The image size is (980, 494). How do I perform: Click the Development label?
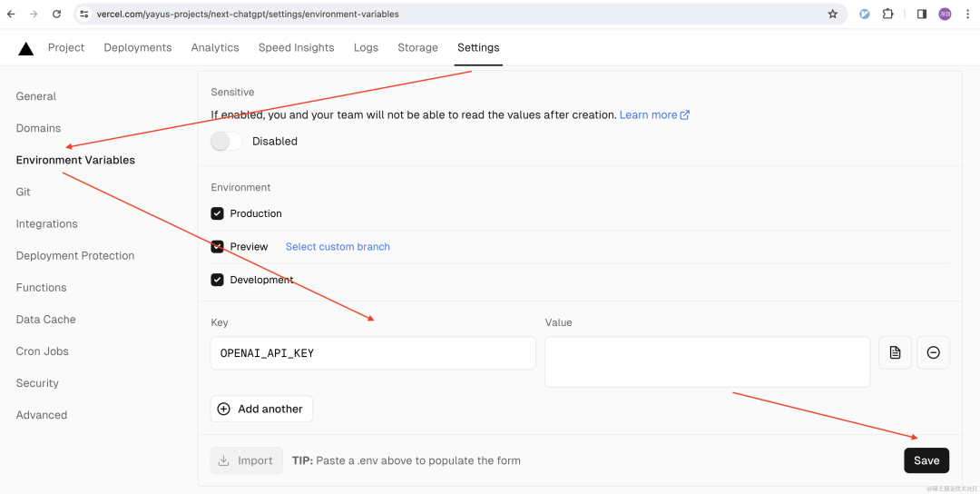pyautogui.click(x=262, y=280)
